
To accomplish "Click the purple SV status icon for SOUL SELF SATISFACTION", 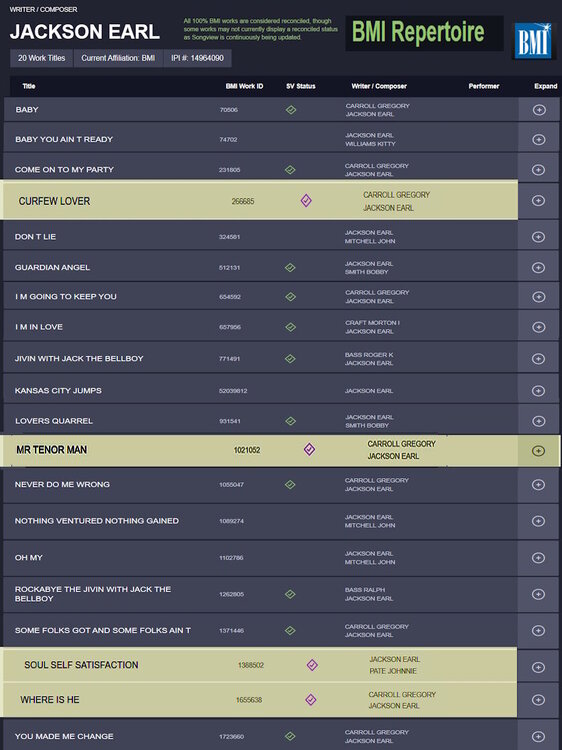I will [x=312, y=665].
